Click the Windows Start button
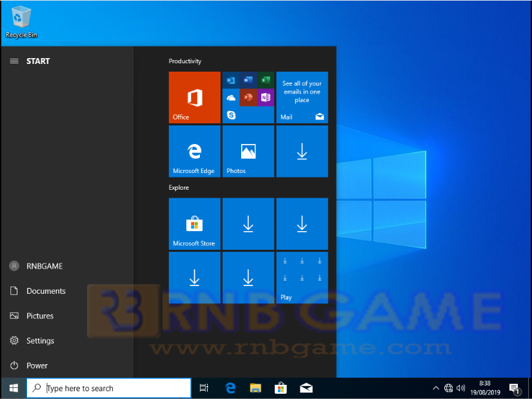Viewport: 532px width, 399px height. click(x=14, y=388)
